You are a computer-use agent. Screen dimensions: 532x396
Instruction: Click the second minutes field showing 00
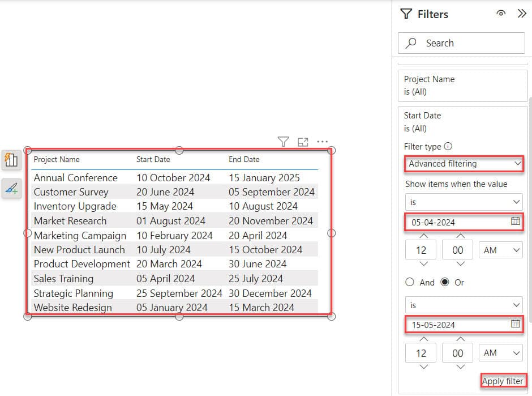(457, 353)
